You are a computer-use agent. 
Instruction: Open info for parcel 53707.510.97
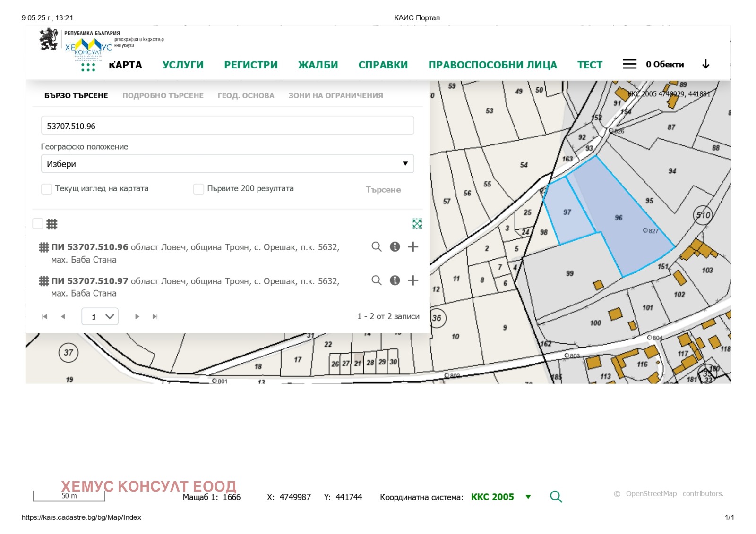pos(395,280)
